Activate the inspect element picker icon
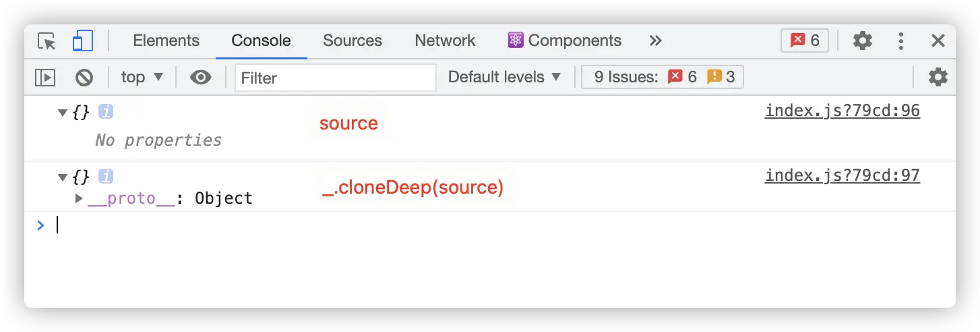 pos(47,41)
